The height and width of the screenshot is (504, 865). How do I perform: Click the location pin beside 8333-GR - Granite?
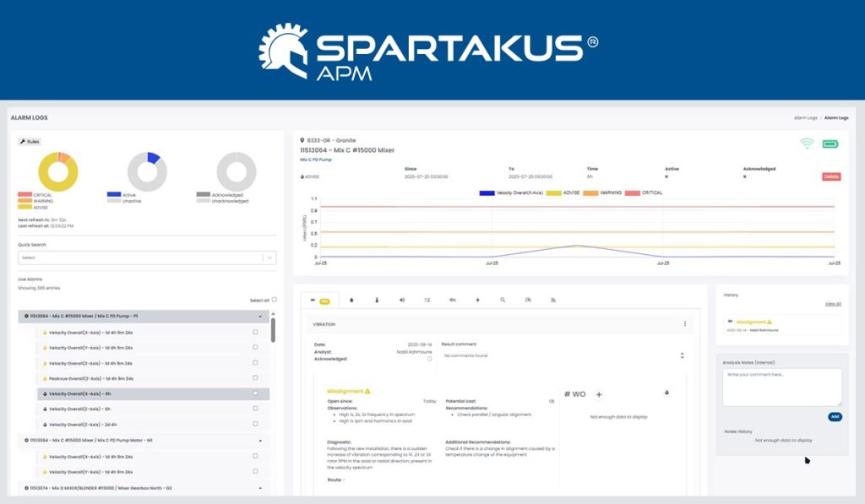point(302,140)
